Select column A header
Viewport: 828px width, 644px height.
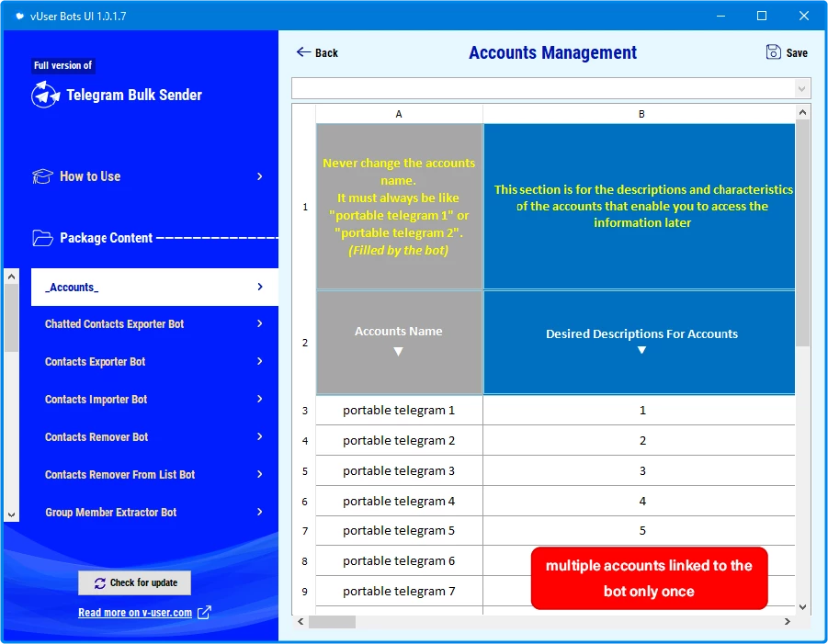pos(399,114)
